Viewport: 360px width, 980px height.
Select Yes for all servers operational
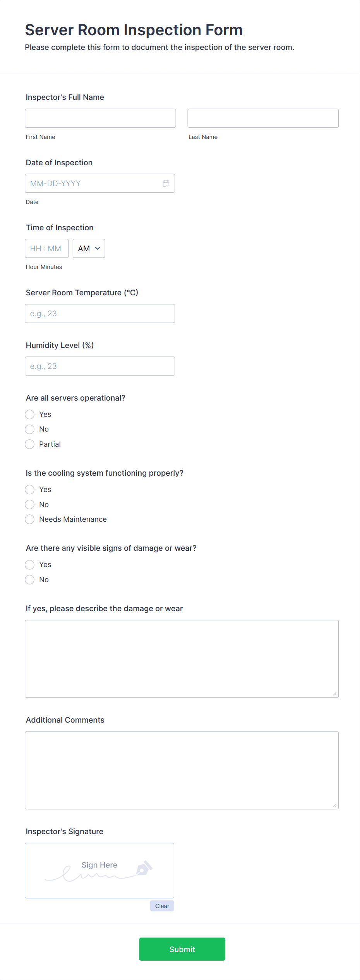(x=30, y=415)
